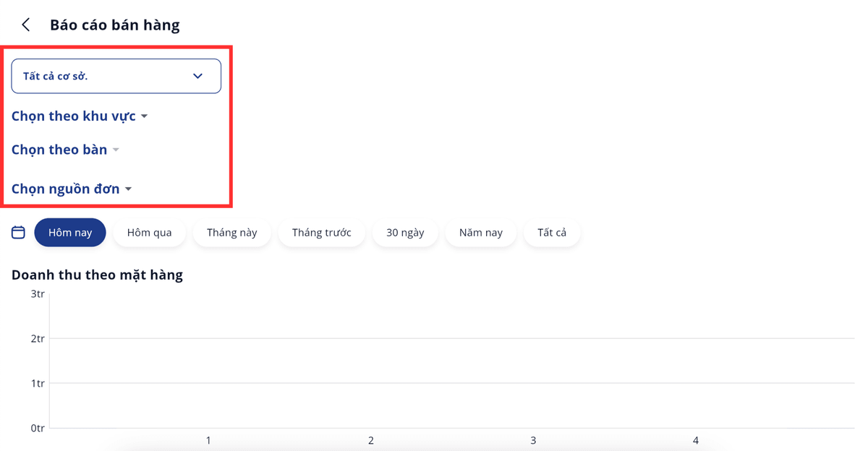Choose the Tháng này filter chip
The width and height of the screenshot is (868, 451).
231,233
